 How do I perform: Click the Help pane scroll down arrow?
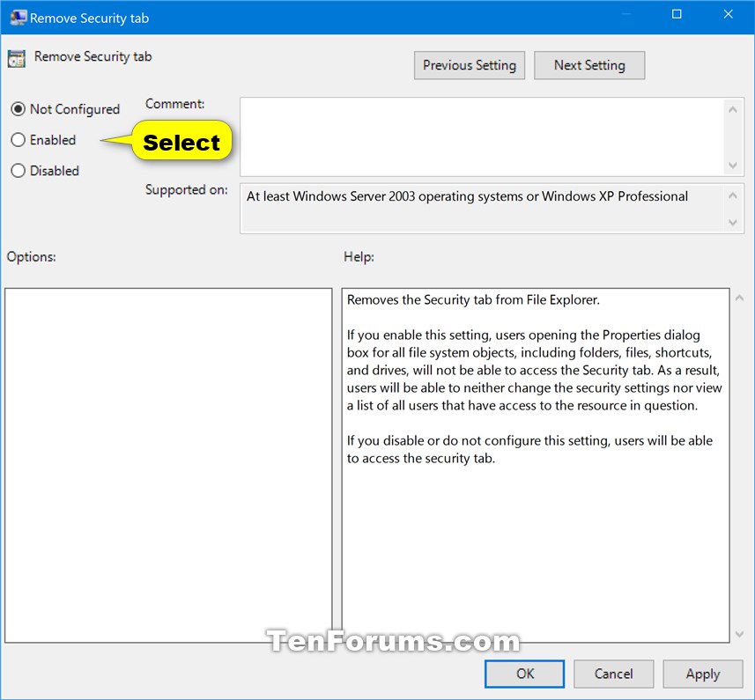click(x=740, y=634)
